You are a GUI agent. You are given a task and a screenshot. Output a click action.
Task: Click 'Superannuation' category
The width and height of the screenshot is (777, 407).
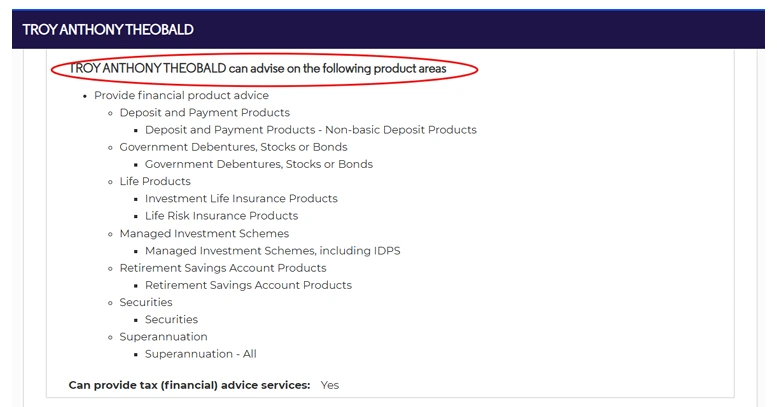click(x=164, y=337)
